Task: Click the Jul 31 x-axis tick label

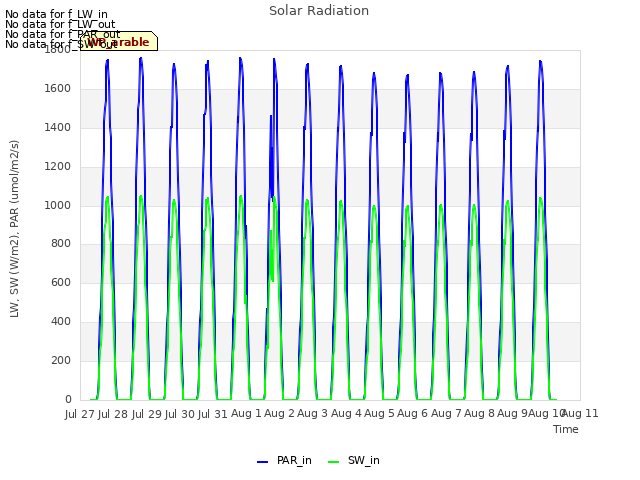Action: pos(213,414)
